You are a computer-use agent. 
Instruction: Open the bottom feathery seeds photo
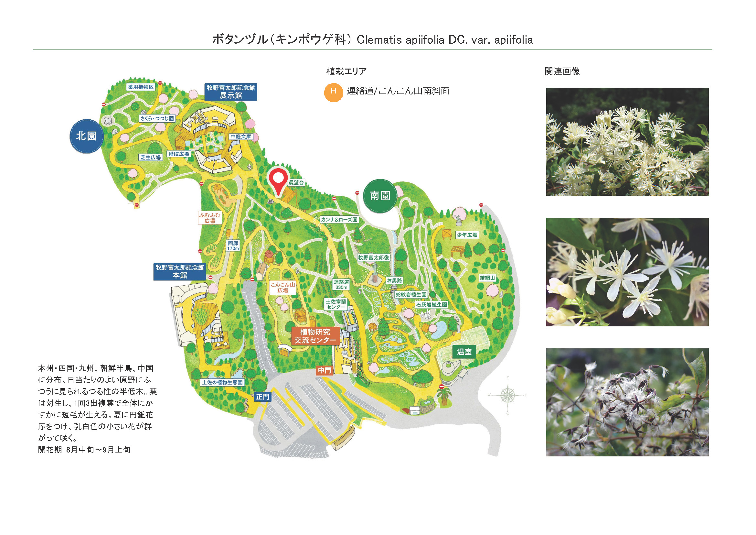627,402
